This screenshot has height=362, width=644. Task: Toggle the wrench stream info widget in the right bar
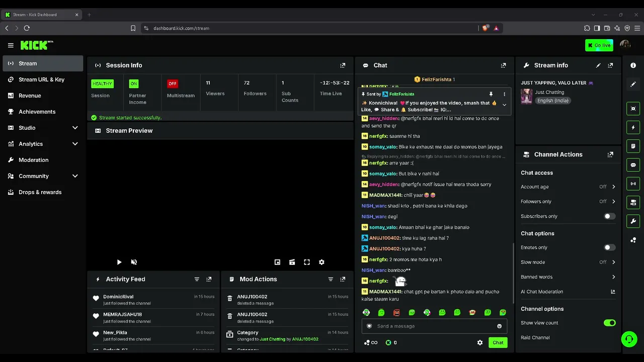tap(633, 221)
